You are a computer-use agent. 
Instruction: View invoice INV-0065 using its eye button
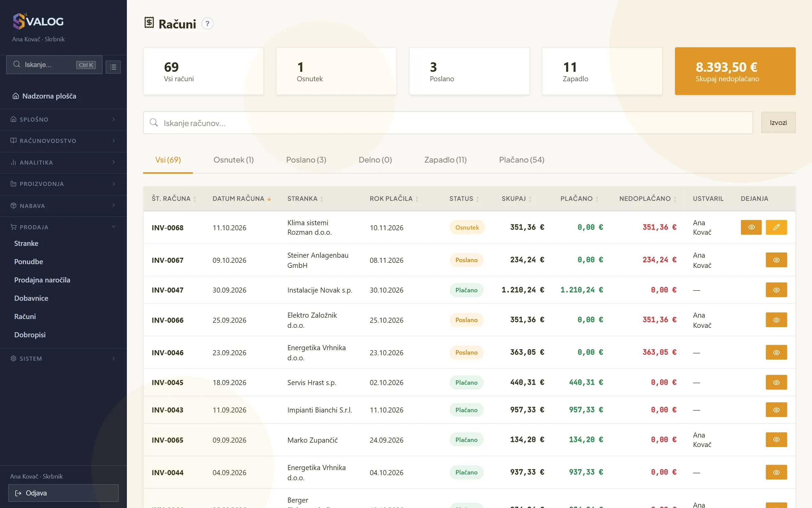776,440
